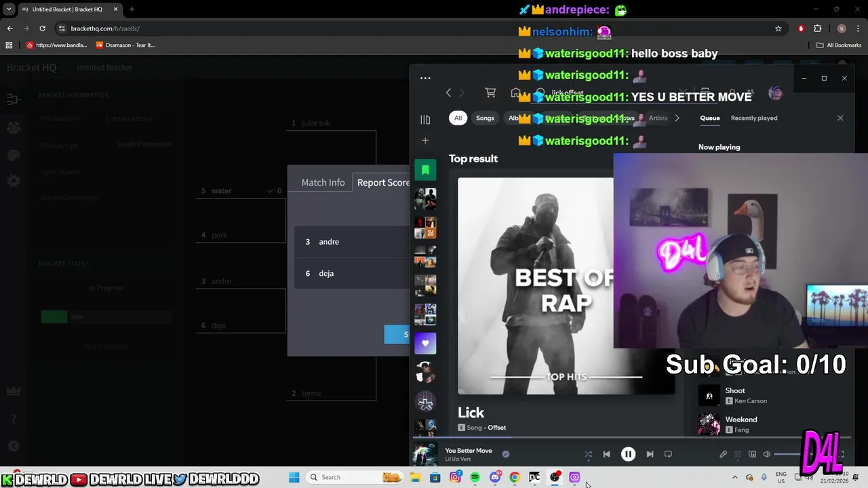
Task: Switch to the Recently played tab
Action: (754, 118)
